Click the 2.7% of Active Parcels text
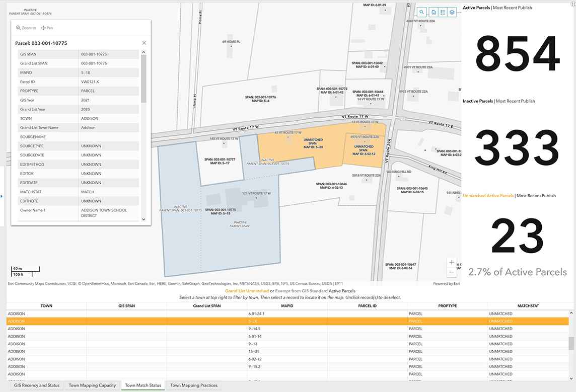 tap(517, 272)
